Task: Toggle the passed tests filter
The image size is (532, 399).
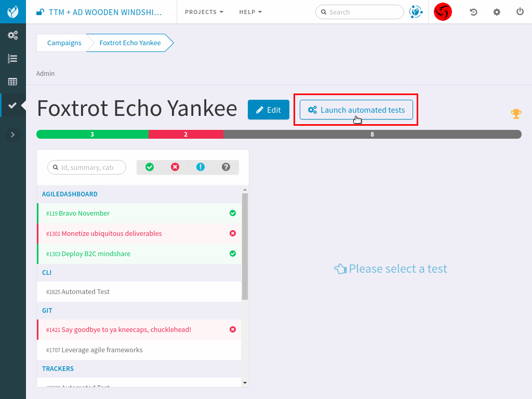Action: click(150, 167)
